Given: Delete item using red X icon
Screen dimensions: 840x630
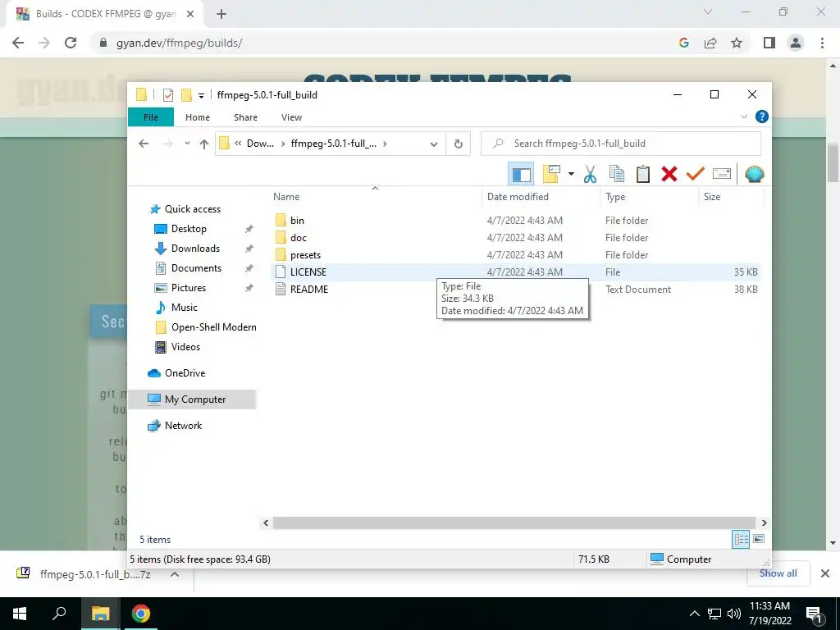Looking at the screenshot, I should 669,174.
